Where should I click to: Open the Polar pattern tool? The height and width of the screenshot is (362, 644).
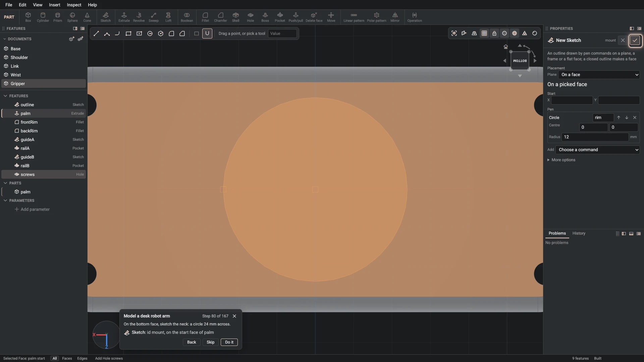376,17
